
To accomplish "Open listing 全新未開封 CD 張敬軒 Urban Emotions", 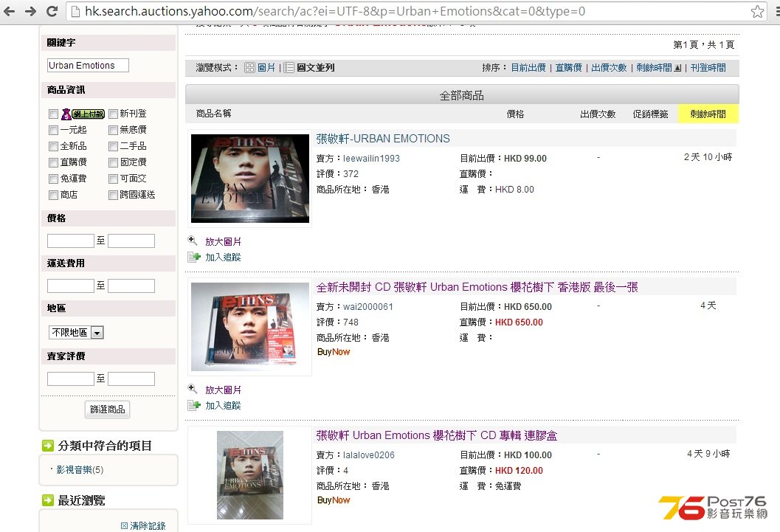I will (477, 287).
